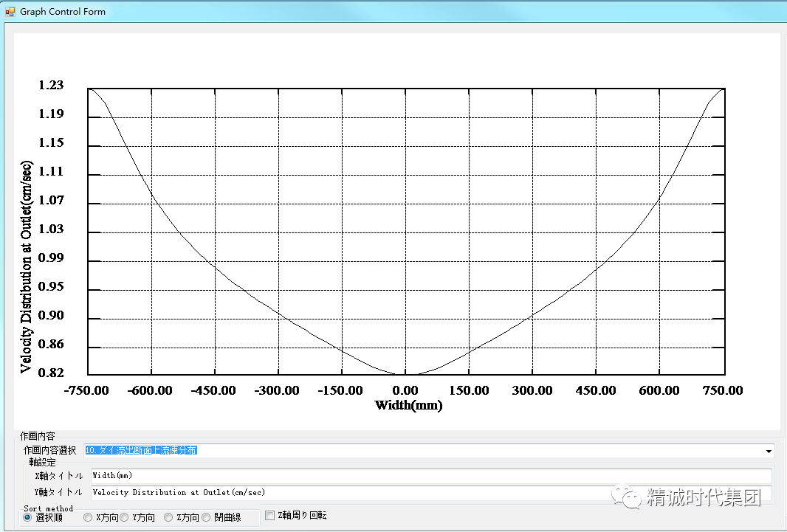Switch sort method to Z方向
The height and width of the screenshot is (532, 787).
pos(168,517)
